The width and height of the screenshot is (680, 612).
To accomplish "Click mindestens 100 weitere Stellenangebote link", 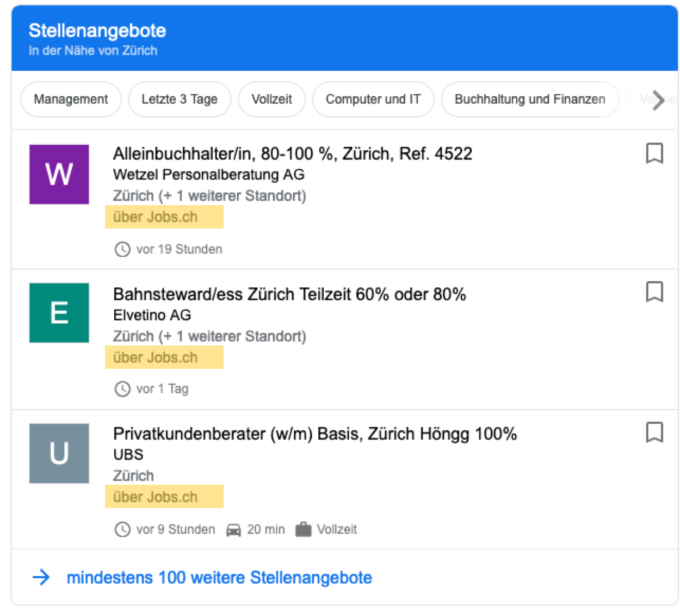I will 219,578.
